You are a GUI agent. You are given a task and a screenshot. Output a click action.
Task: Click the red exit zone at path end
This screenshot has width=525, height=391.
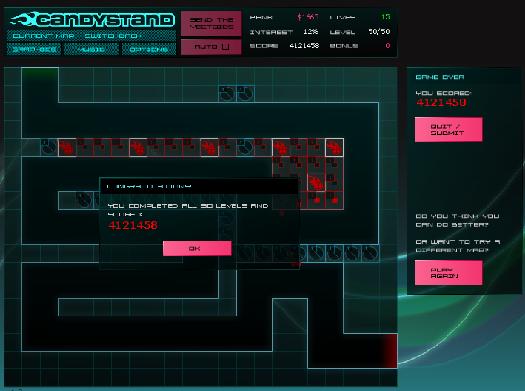click(x=390, y=351)
